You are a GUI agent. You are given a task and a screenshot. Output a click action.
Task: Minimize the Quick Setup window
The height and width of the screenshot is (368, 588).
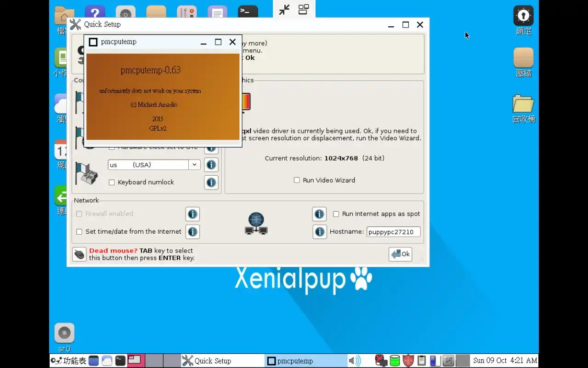391,25
